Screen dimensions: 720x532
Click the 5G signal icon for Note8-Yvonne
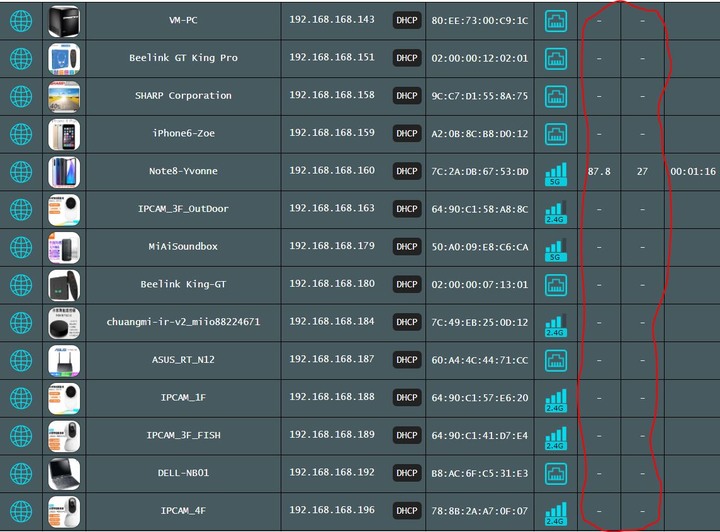[x=556, y=174]
